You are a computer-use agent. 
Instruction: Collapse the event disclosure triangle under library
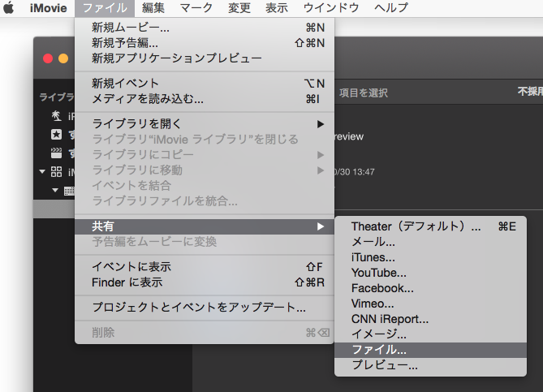point(54,190)
